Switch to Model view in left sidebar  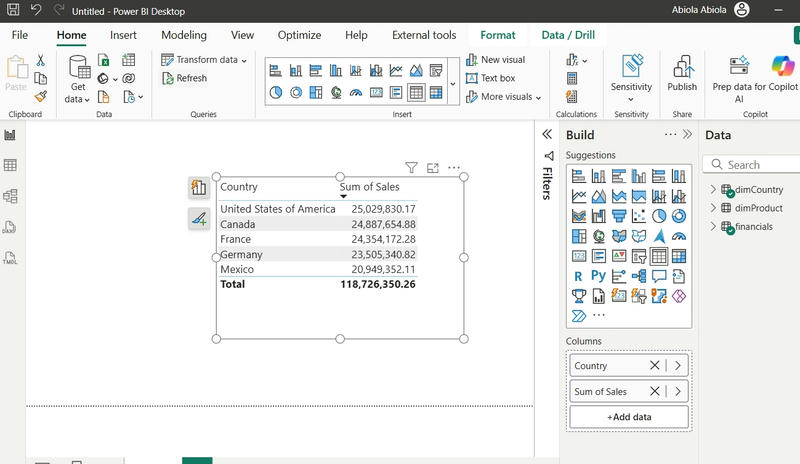[11, 196]
